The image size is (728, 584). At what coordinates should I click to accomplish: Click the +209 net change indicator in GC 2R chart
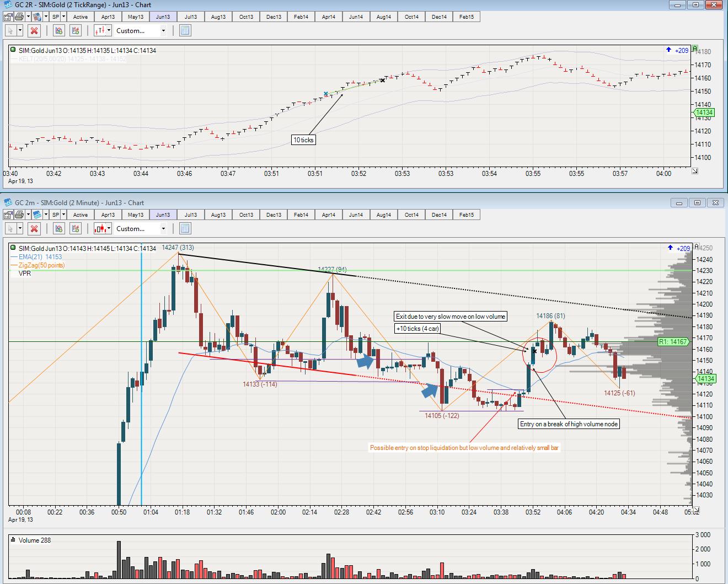click(x=678, y=50)
